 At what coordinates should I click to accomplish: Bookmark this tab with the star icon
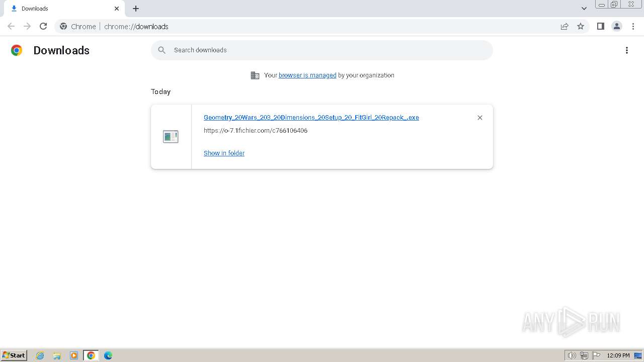pyautogui.click(x=581, y=26)
